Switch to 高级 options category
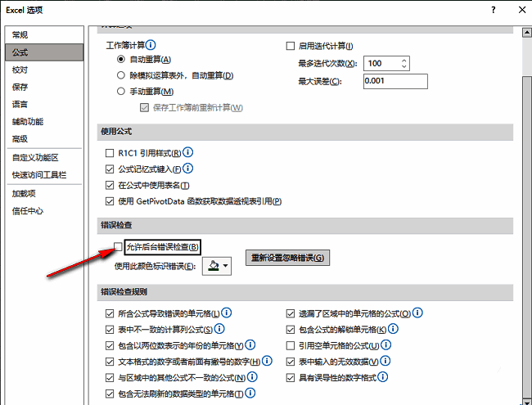 [20, 138]
